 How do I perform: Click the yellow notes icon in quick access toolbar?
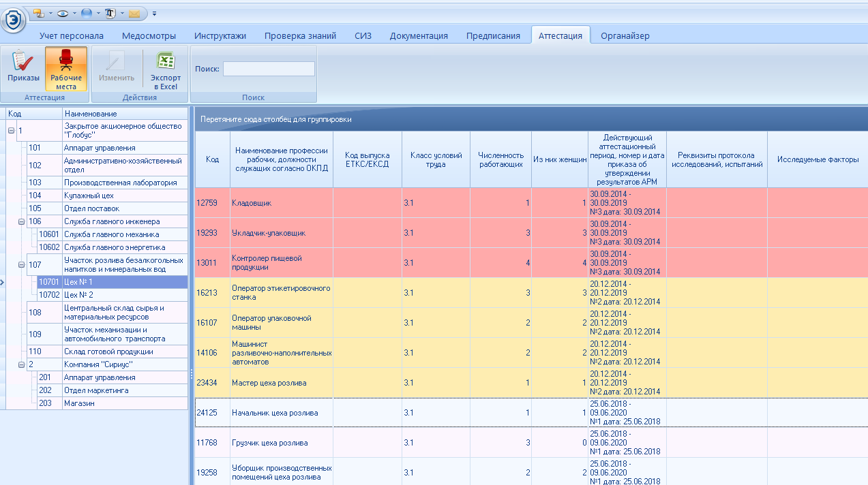38,13
